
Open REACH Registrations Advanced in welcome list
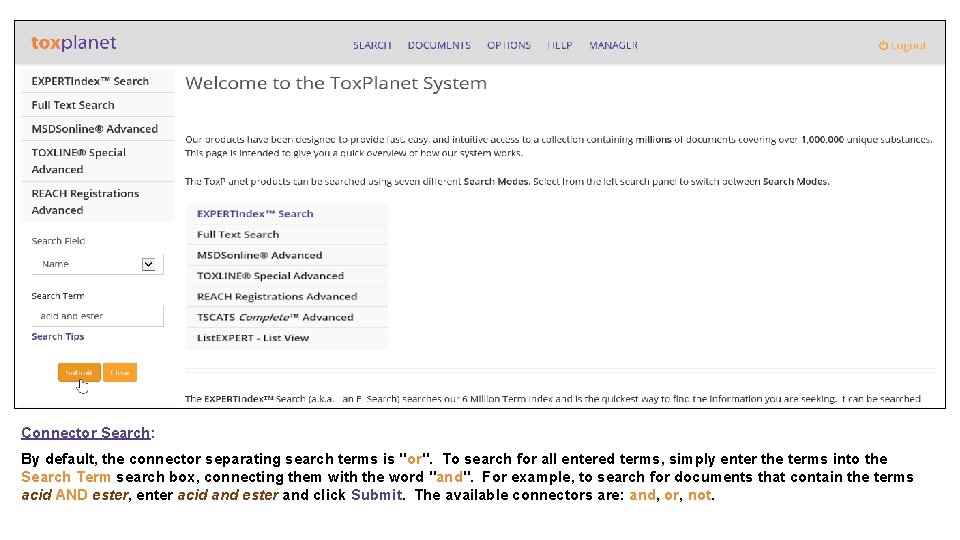click(287, 296)
